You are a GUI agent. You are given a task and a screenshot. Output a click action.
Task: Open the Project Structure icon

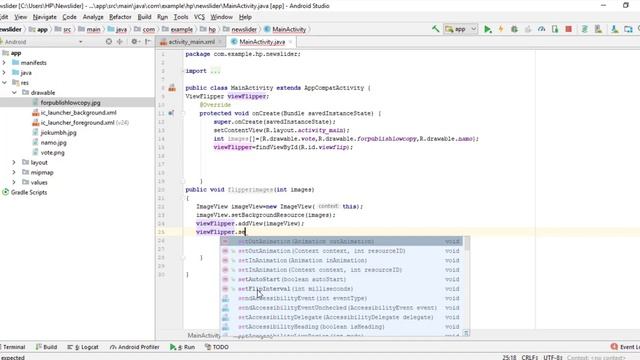coord(628,29)
